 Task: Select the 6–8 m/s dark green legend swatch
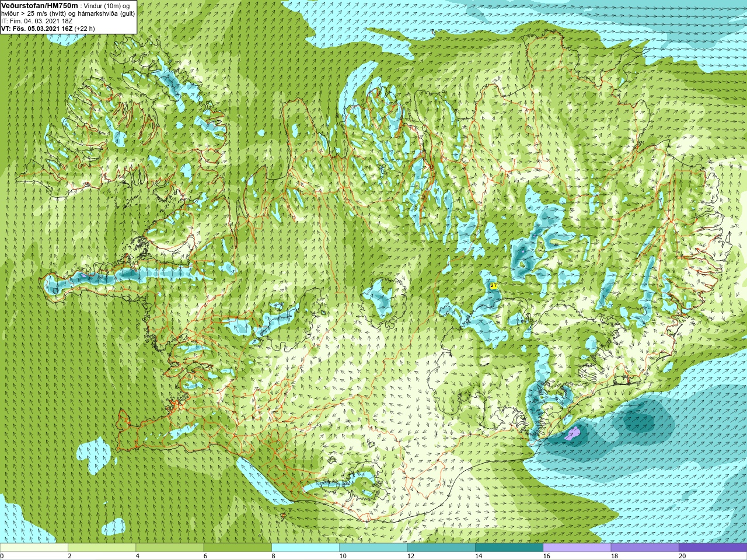click(x=238, y=548)
